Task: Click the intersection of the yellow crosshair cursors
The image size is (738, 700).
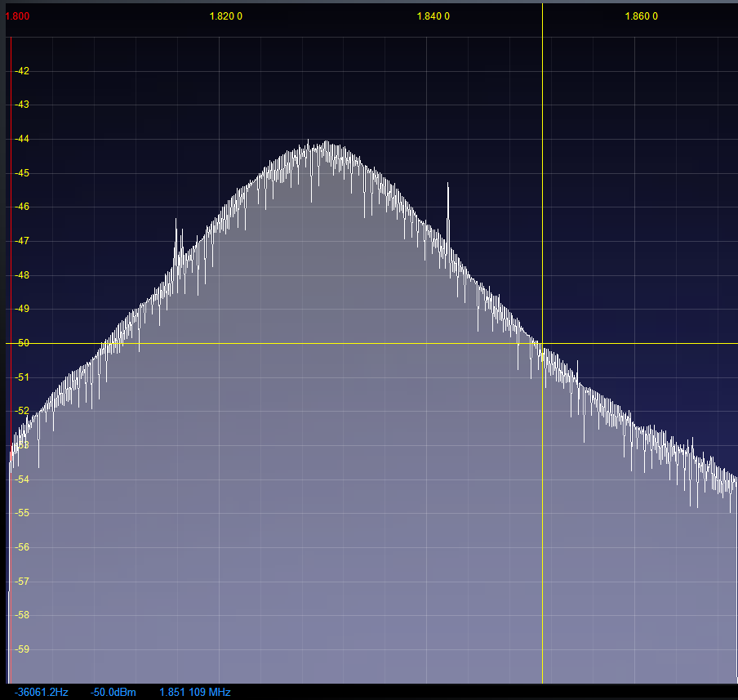Action: click(542, 343)
